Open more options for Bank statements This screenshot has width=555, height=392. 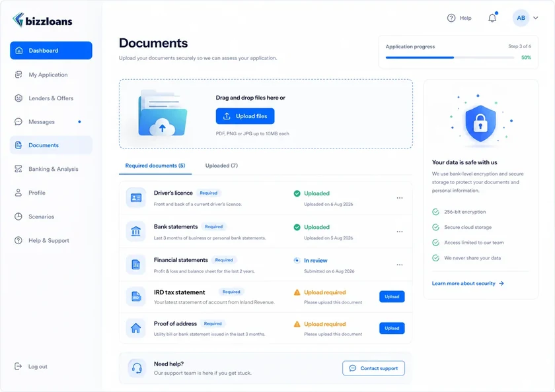tap(400, 232)
